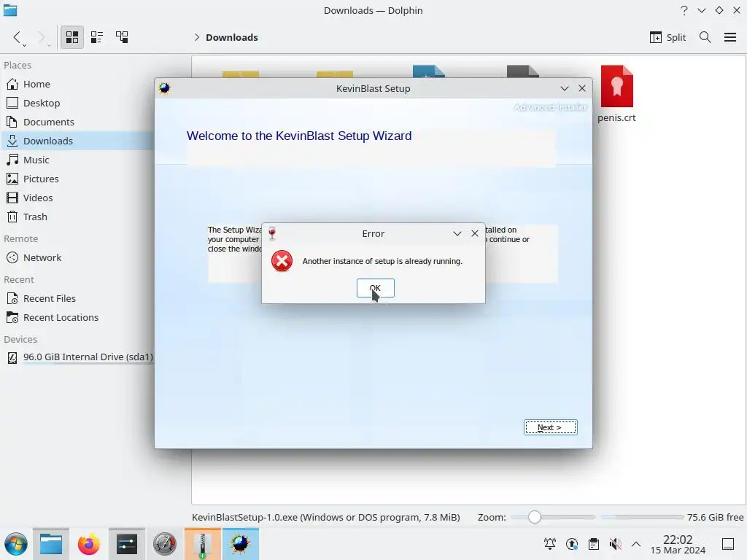
Task: Open Home in Places sidebar
Action: (76, 84)
